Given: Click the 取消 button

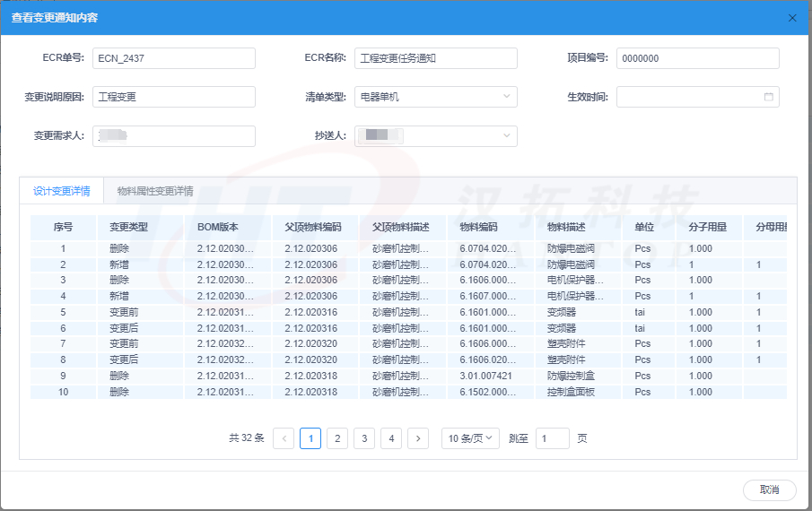Looking at the screenshot, I should [x=769, y=489].
